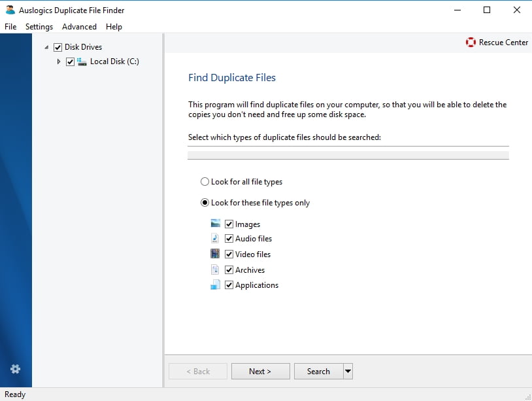Open the Advanced menu
This screenshot has height=401, width=532.
click(x=79, y=27)
